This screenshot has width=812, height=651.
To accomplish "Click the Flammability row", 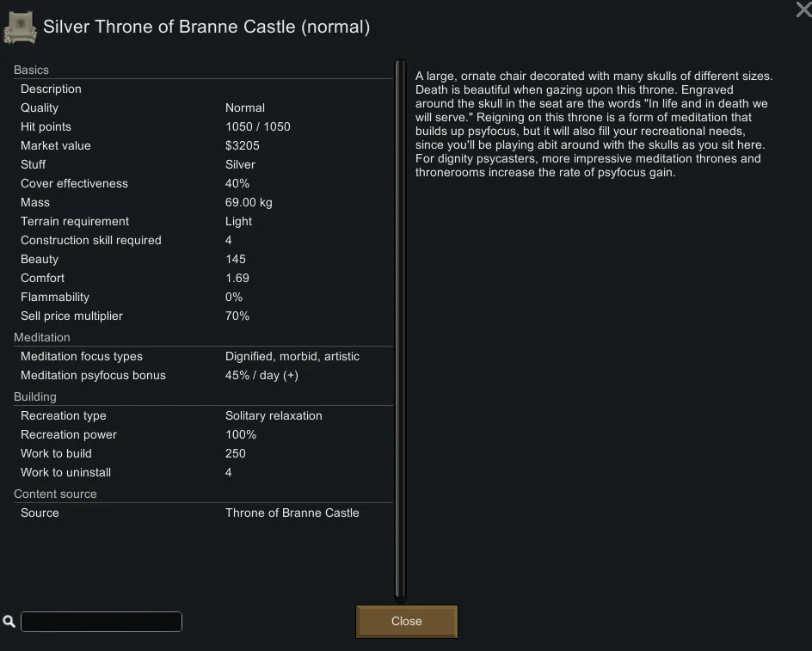I will (203, 297).
